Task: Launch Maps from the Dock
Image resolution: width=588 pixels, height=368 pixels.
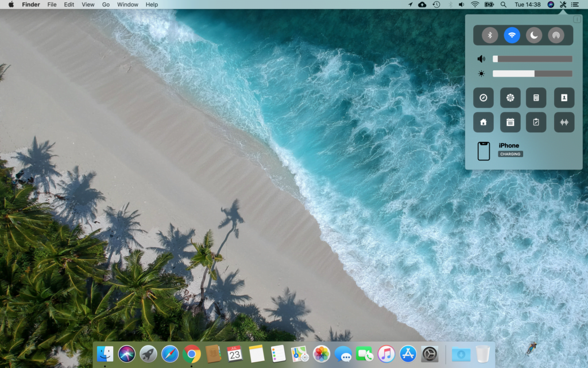Action: [x=300, y=354]
